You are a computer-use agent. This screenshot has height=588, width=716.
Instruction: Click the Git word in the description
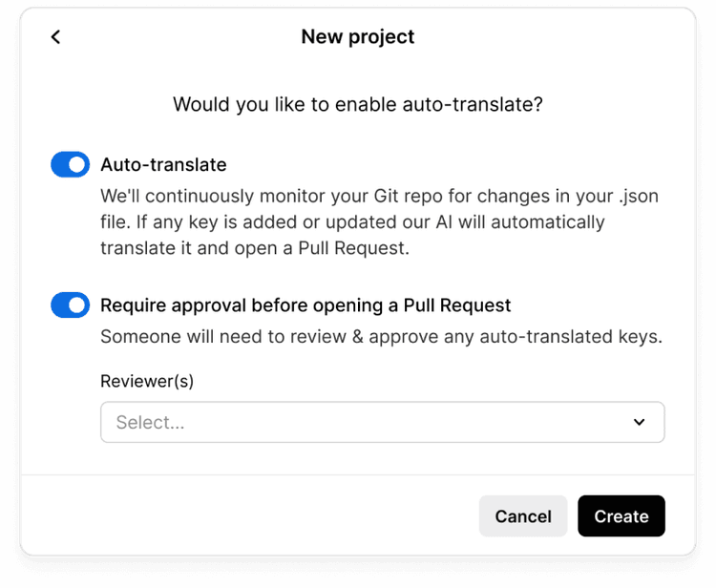(x=385, y=197)
